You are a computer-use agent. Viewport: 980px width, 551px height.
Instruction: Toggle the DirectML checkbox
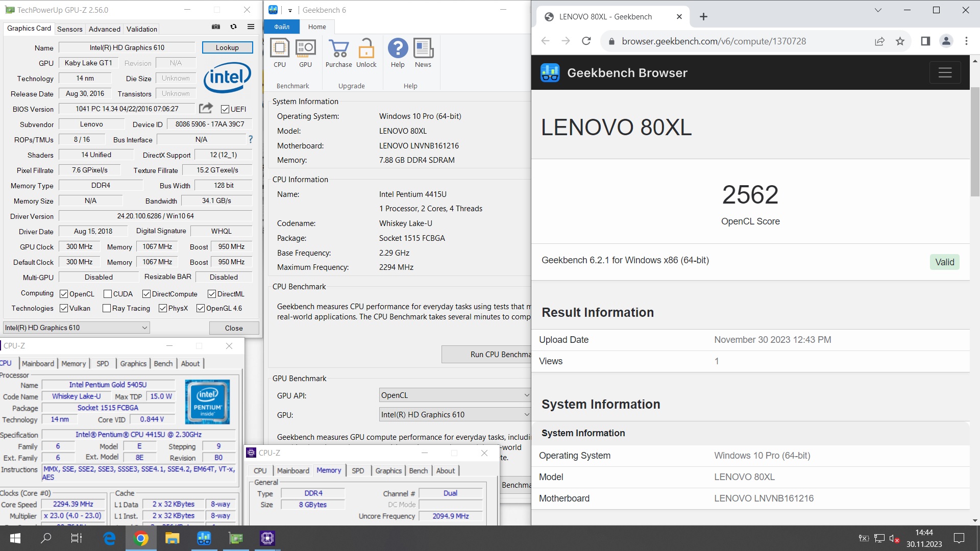tap(212, 294)
